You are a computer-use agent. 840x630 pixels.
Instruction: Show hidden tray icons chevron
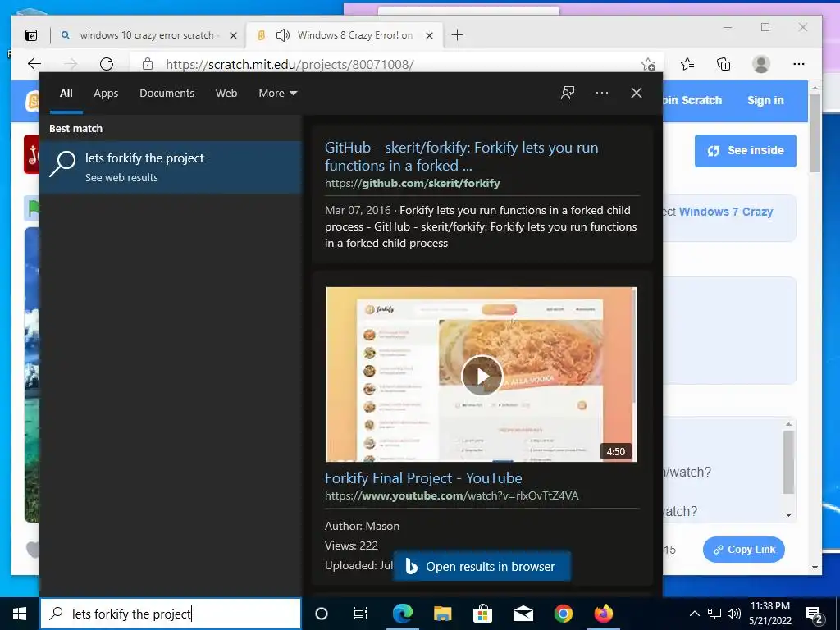[694, 614]
